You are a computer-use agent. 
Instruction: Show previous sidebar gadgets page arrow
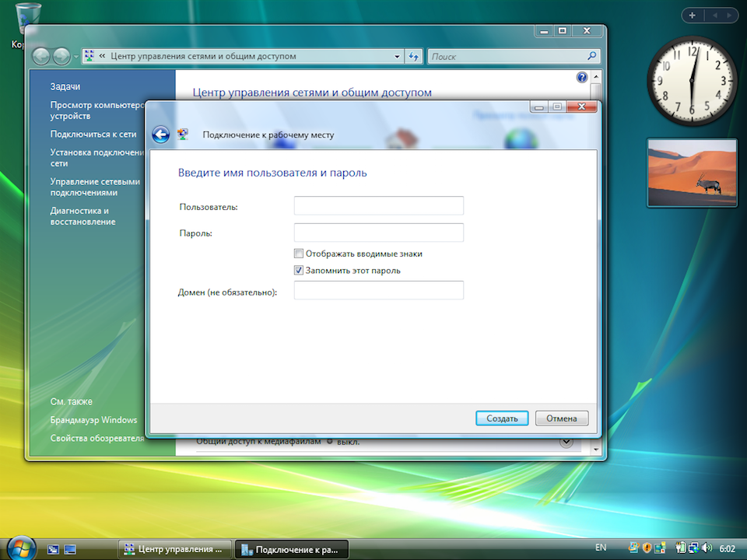[715, 16]
